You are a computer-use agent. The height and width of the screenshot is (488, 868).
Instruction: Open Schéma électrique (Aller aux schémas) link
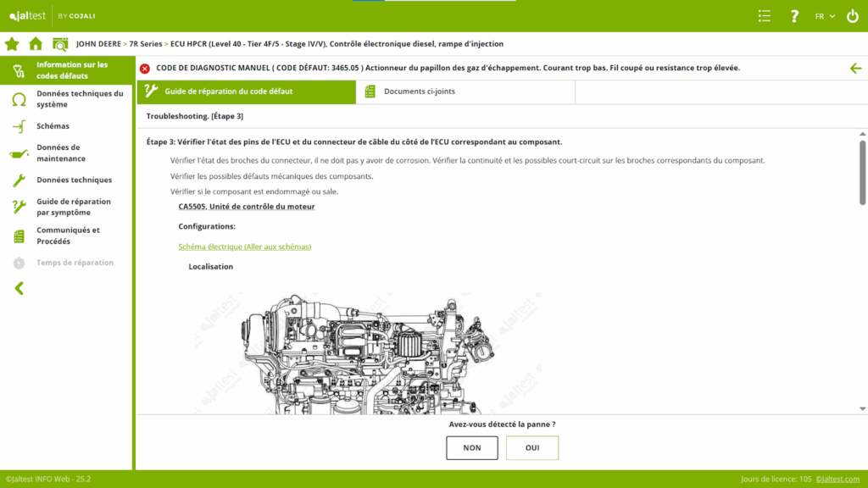point(245,247)
